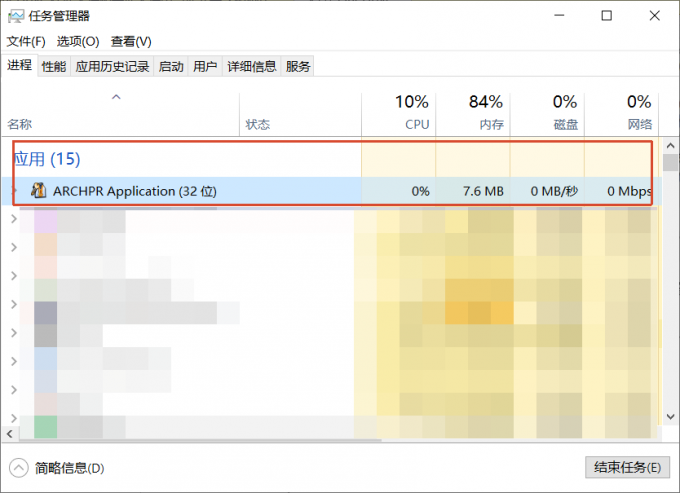Screen dimensions: 680x493
Task: Click the Task Manager title bar icon
Action: pos(16,16)
